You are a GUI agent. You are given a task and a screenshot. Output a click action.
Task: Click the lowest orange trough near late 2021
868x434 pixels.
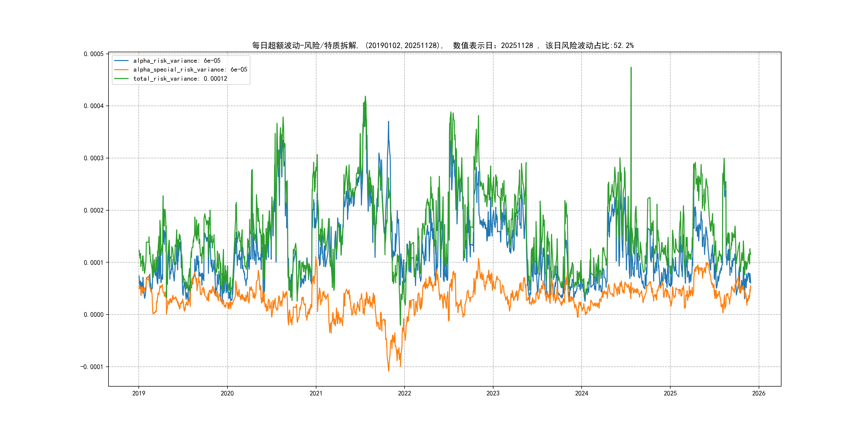pyautogui.click(x=388, y=370)
